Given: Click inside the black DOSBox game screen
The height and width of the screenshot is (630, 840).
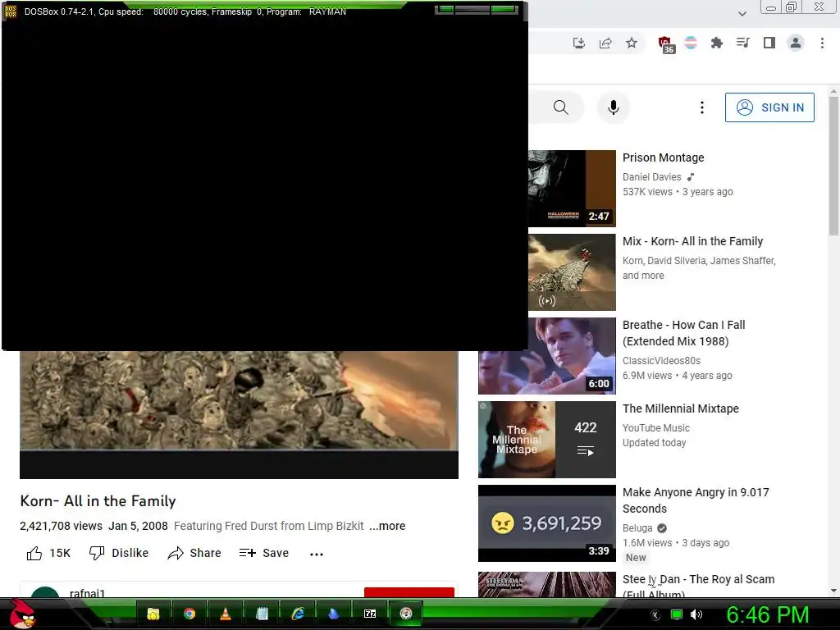Looking at the screenshot, I should tap(265, 186).
